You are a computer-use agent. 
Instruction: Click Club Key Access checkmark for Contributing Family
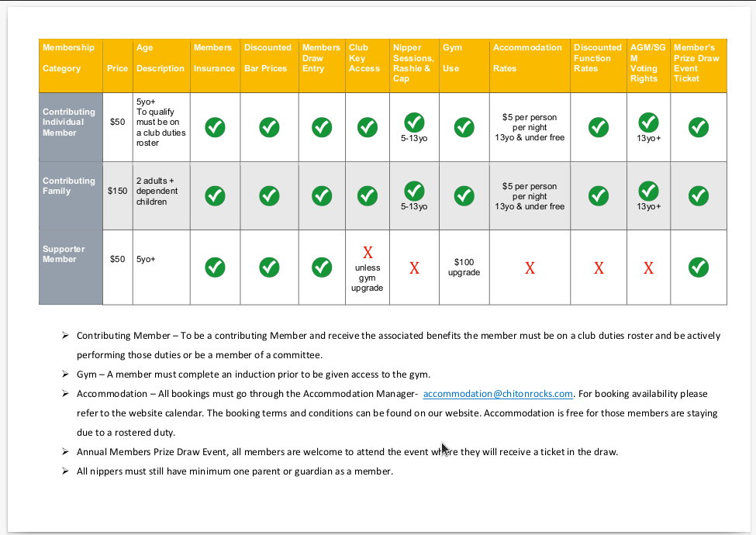[x=368, y=195]
